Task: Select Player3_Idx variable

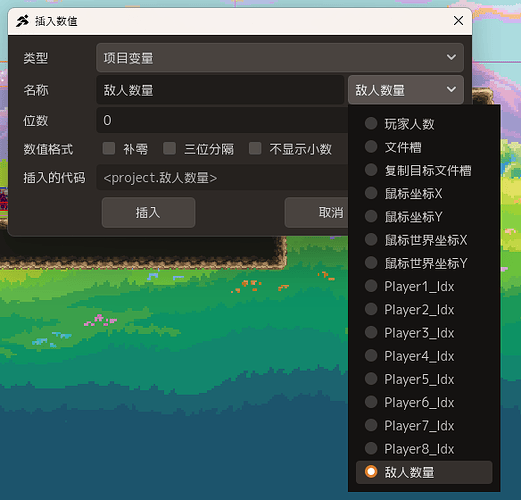Action: [424, 333]
